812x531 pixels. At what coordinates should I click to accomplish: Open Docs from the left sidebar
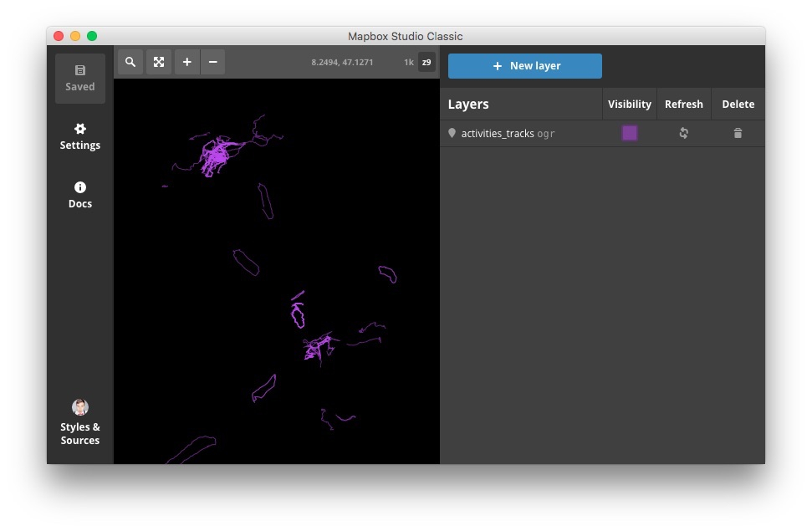[x=80, y=195]
